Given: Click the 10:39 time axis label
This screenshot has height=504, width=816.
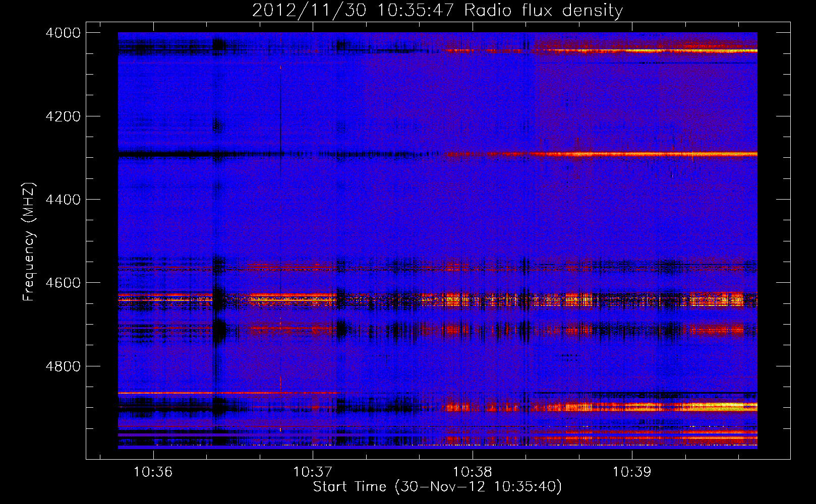Looking at the screenshot, I should [x=632, y=472].
